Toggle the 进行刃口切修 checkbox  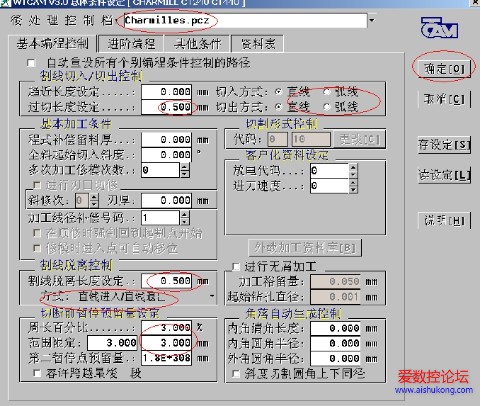point(37,185)
